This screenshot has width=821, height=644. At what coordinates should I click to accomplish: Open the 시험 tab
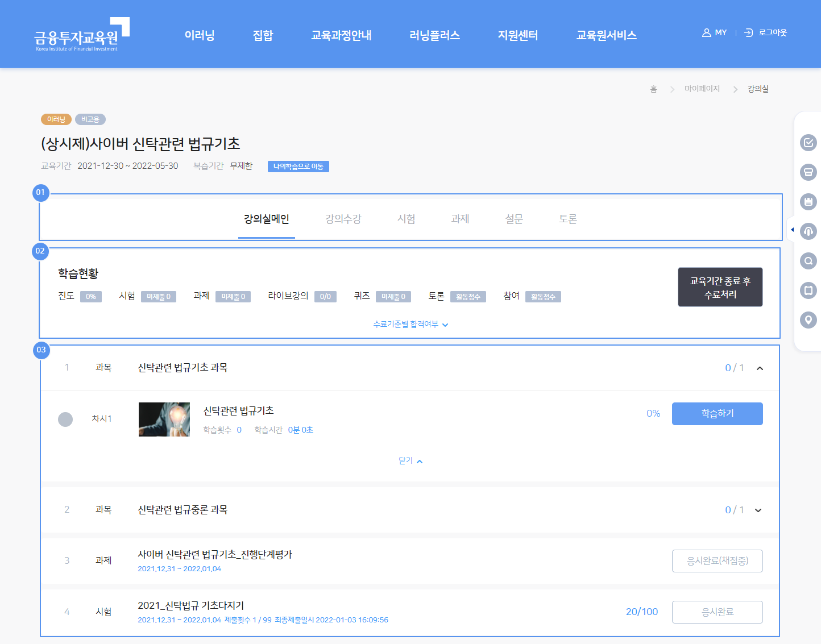pyautogui.click(x=406, y=219)
